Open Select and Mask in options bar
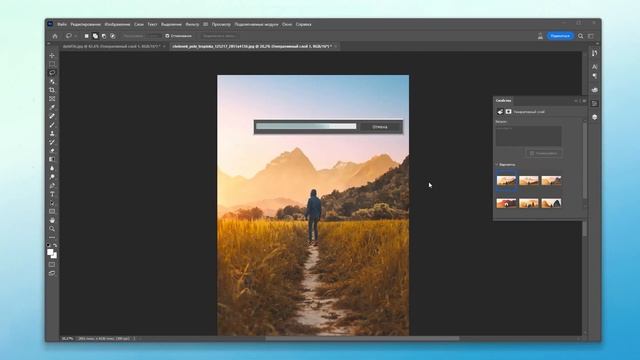This screenshot has width=640, height=360. pos(219,36)
